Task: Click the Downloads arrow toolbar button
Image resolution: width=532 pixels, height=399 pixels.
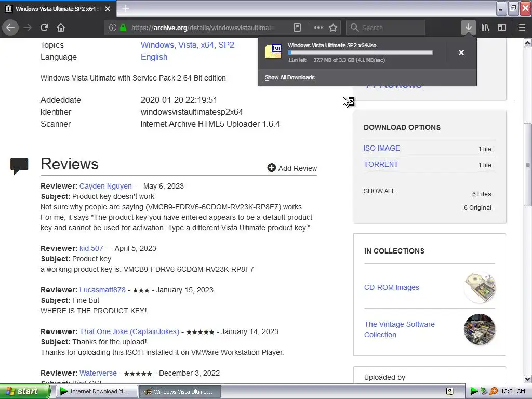Action: tap(468, 28)
